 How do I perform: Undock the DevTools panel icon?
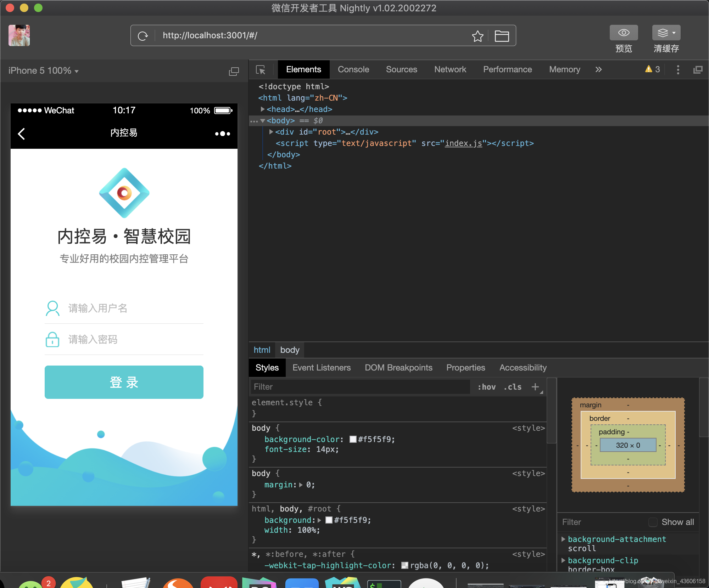pos(698,70)
